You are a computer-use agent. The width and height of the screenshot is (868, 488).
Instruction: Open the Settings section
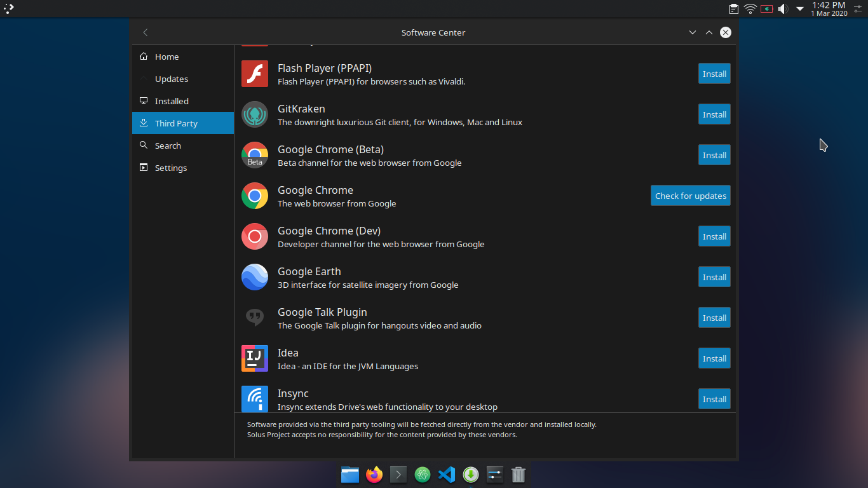tap(183, 168)
